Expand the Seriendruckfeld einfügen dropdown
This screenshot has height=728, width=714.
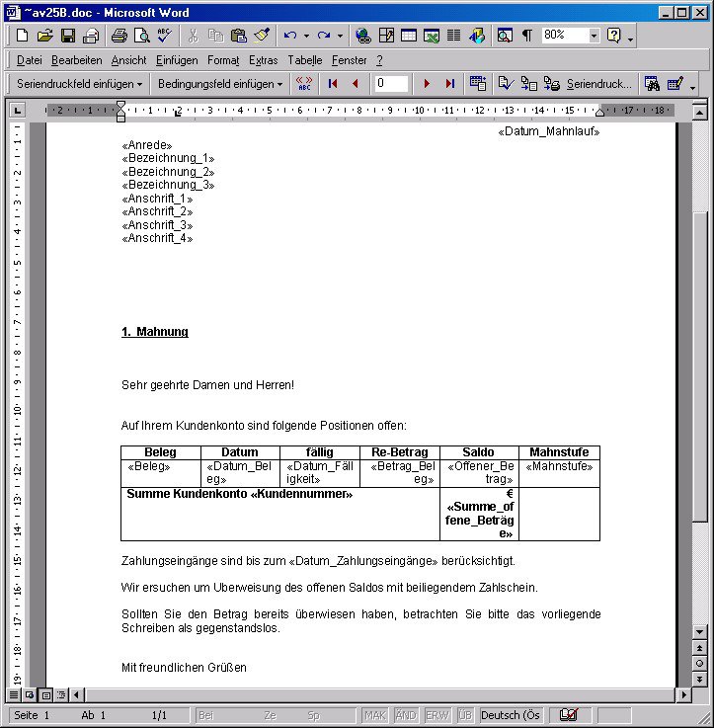(x=80, y=84)
